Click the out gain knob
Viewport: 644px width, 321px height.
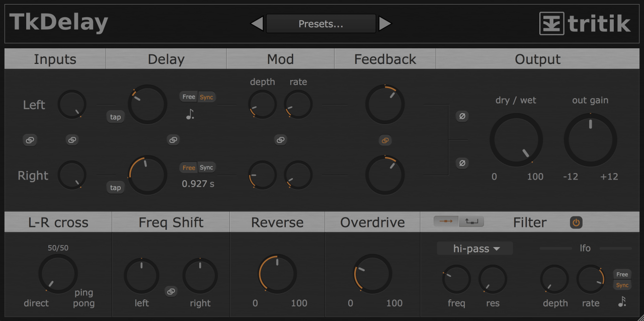(x=591, y=140)
